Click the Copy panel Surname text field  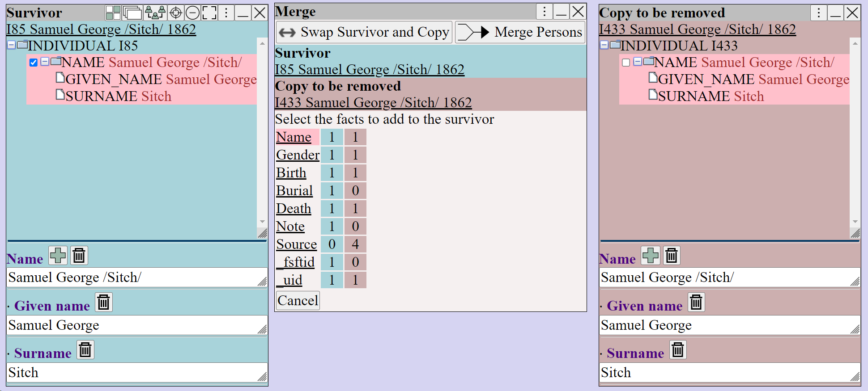(730, 373)
